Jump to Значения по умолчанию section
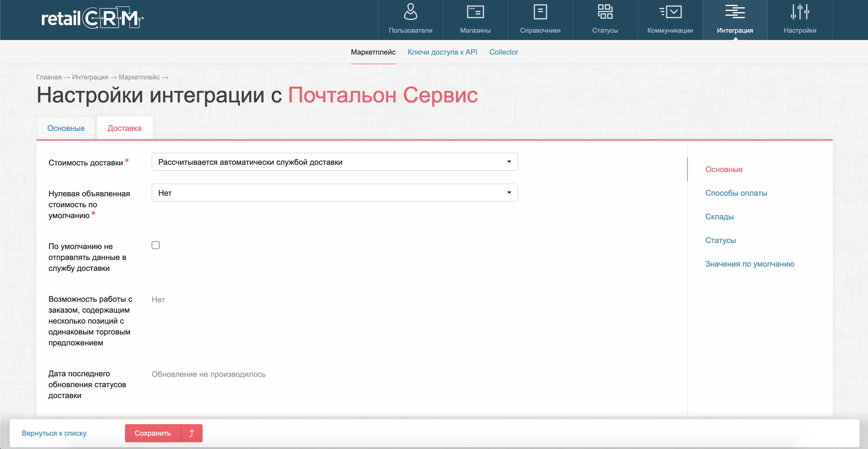 (749, 264)
